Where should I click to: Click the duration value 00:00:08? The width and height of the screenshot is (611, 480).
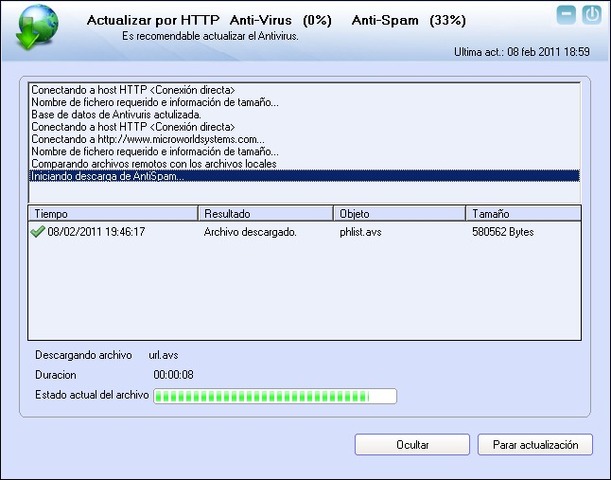pos(173,375)
